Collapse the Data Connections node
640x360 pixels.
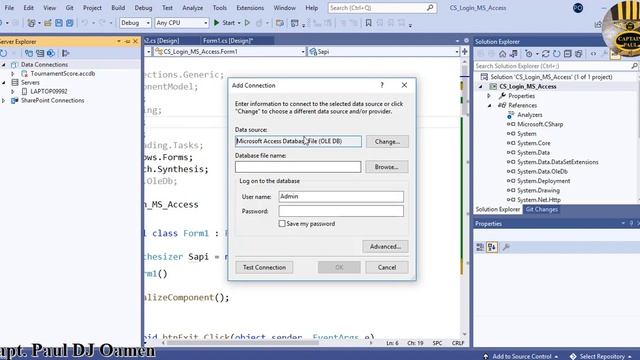point(4,64)
